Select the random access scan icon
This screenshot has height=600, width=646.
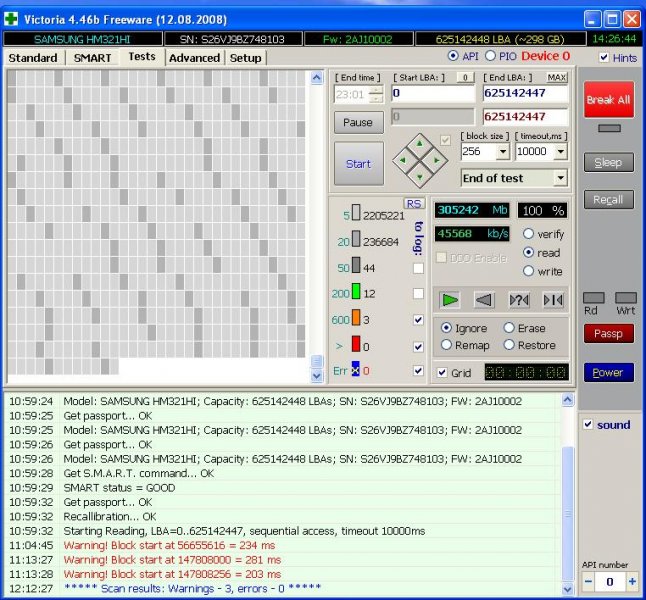click(x=518, y=299)
